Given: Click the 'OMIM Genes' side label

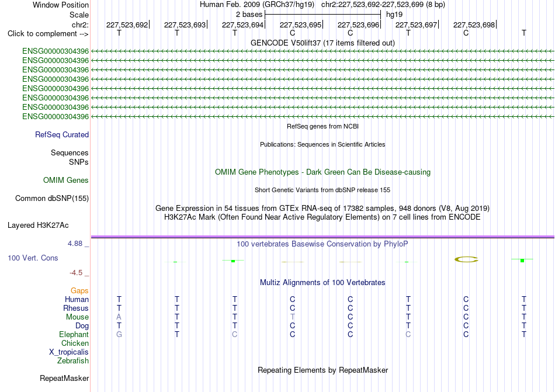Looking at the screenshot, I should coord(66,180).
